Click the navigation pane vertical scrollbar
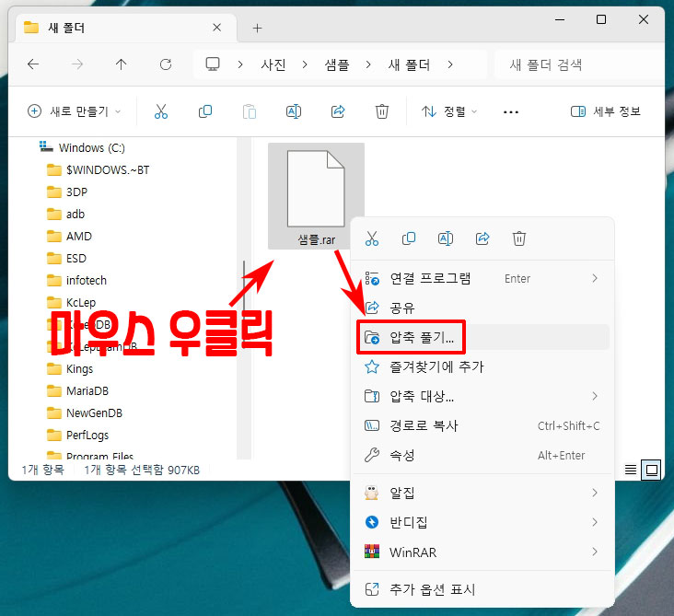 click(244, 298)
